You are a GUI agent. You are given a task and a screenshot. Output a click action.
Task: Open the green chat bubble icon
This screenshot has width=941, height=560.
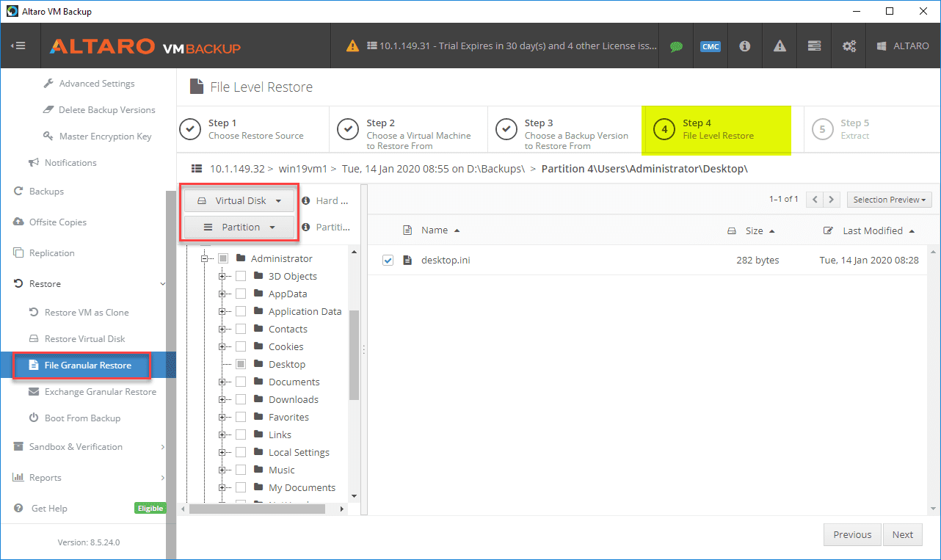click(x=676, y=46)
